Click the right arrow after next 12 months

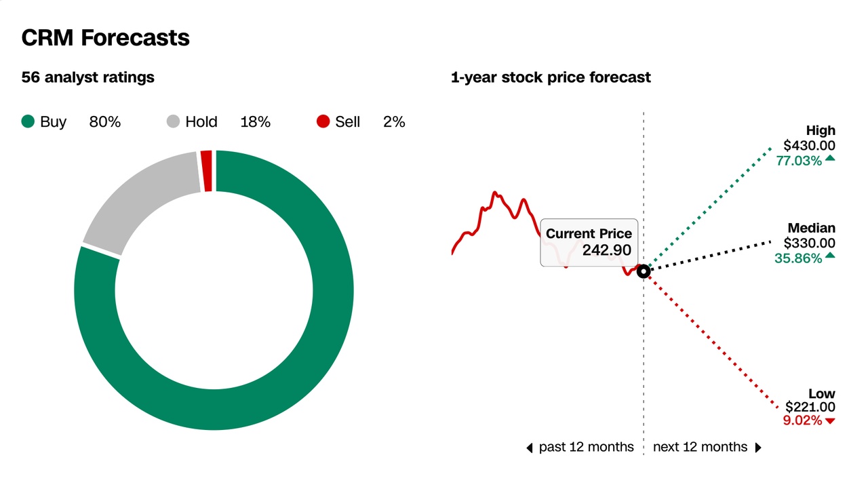(758, 448)
